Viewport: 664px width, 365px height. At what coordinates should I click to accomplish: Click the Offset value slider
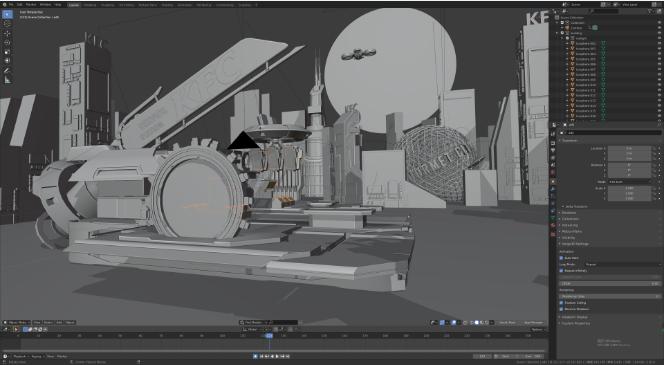point(610,283)
